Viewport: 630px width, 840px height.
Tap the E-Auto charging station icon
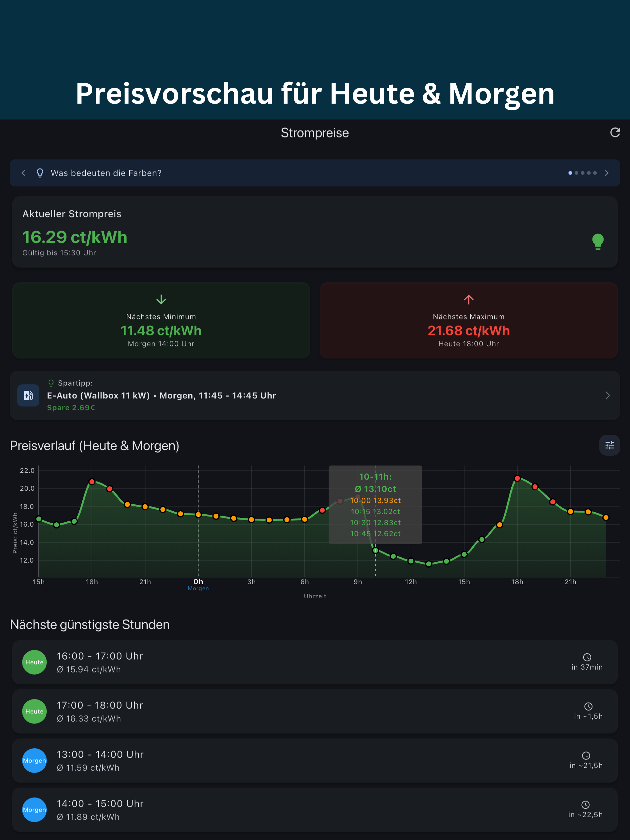click(29, 395)
